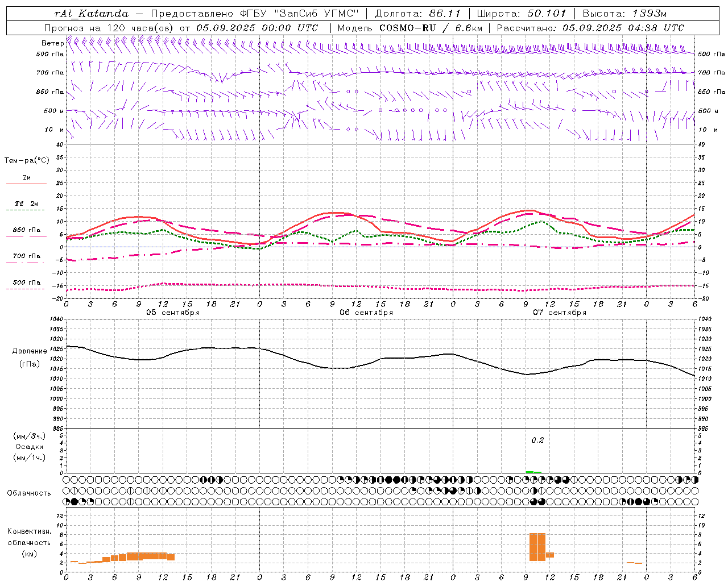This screenshot has width=728, height=582.
Task: Click the 06 сентября date label
Action: (366, 313)
